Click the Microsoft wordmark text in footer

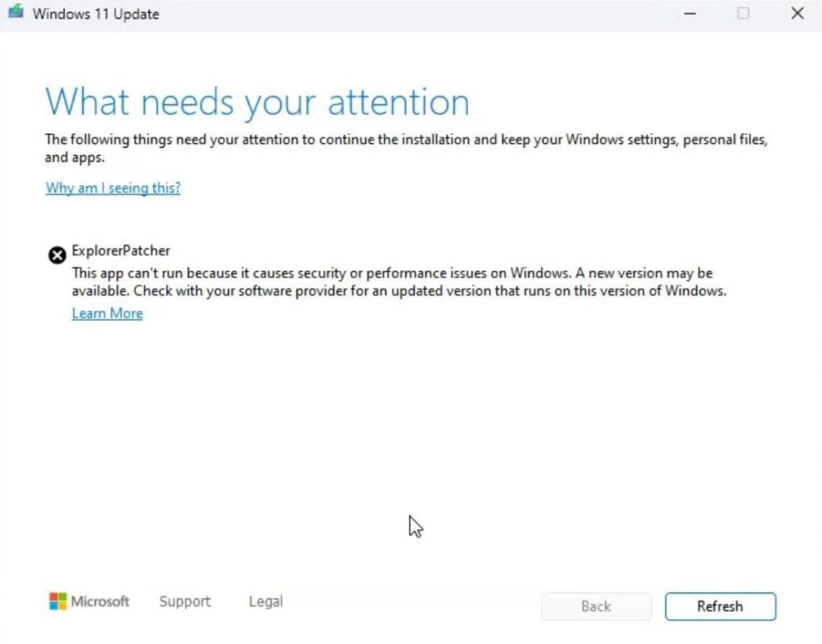point(100,601)
